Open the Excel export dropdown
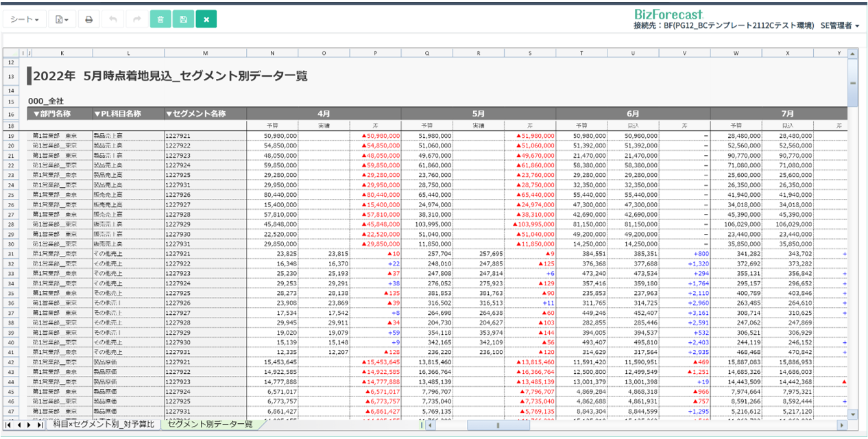The height and width of the screenshot is (439, 868). 62,19
